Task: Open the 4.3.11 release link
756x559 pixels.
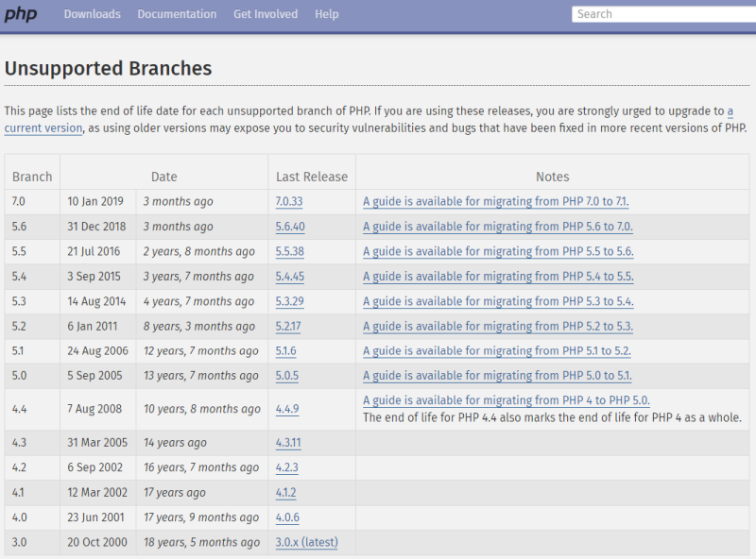Action: coord(288,443)
